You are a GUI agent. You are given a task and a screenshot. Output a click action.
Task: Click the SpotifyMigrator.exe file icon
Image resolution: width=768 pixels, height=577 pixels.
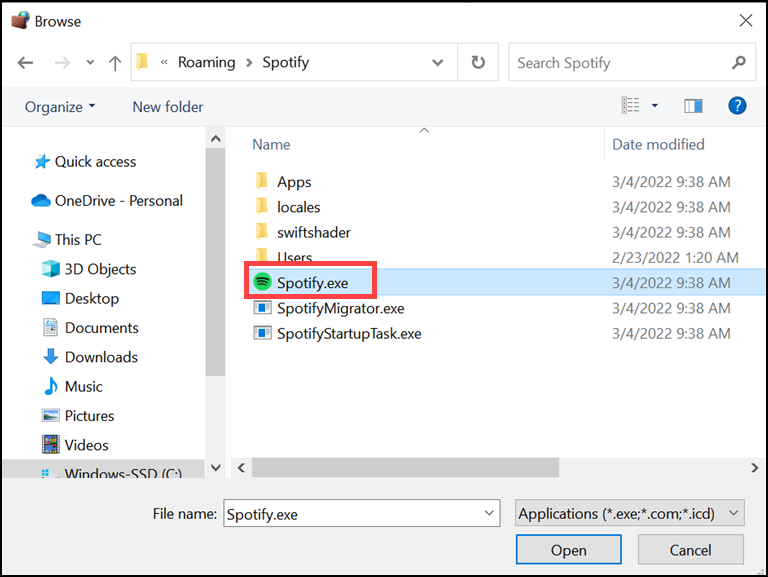click(x=262, y=308)
